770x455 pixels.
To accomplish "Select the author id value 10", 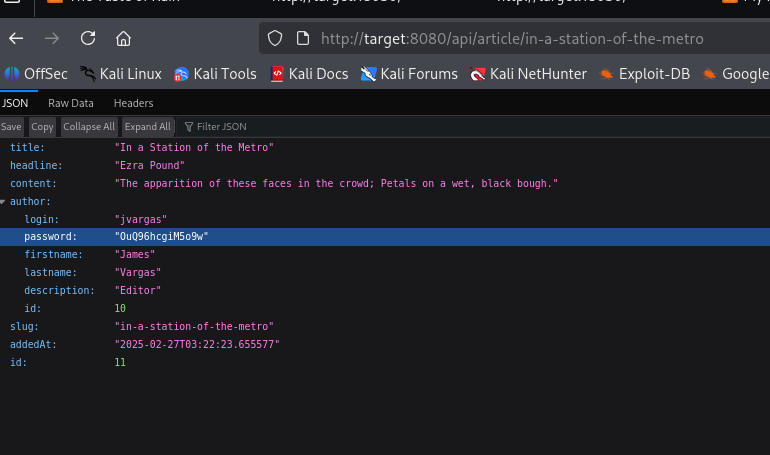I will 120,308.
